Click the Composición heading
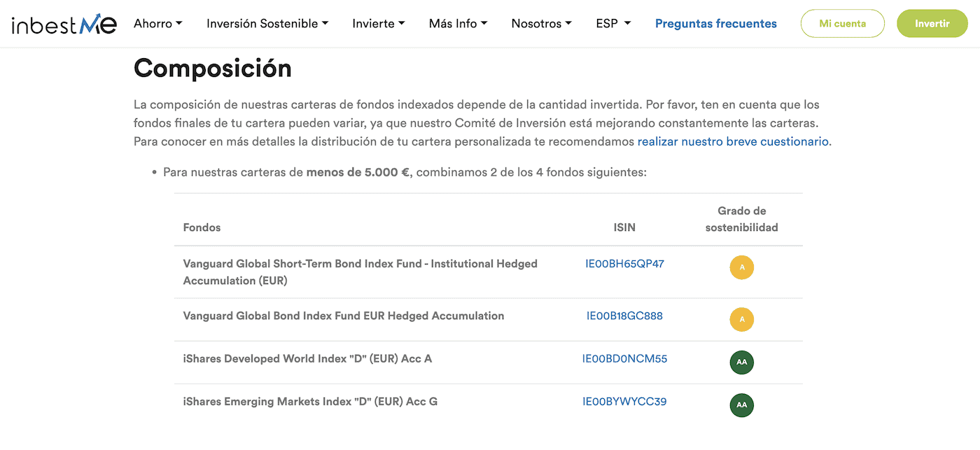This screenshot has width=980, height=450. coord(213,69)
